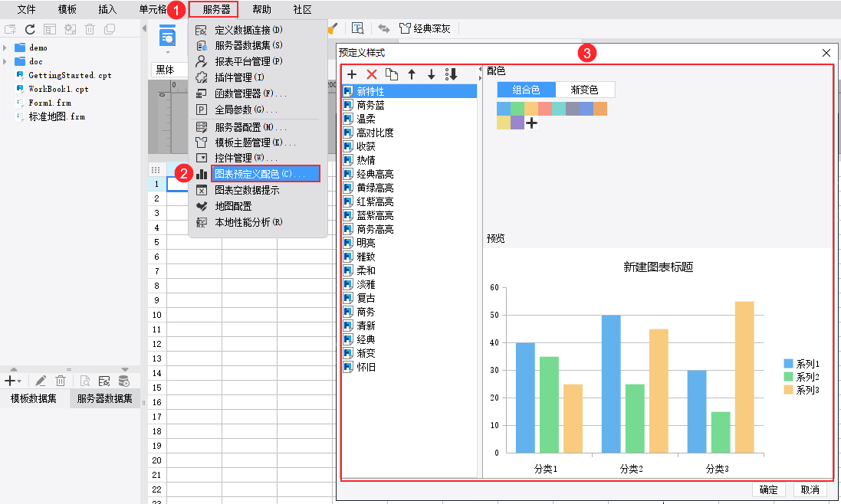Image resolution: width=841 pixels, height=504 pixels.
Task: Move style up with up arrow
Action: (412, 74)
